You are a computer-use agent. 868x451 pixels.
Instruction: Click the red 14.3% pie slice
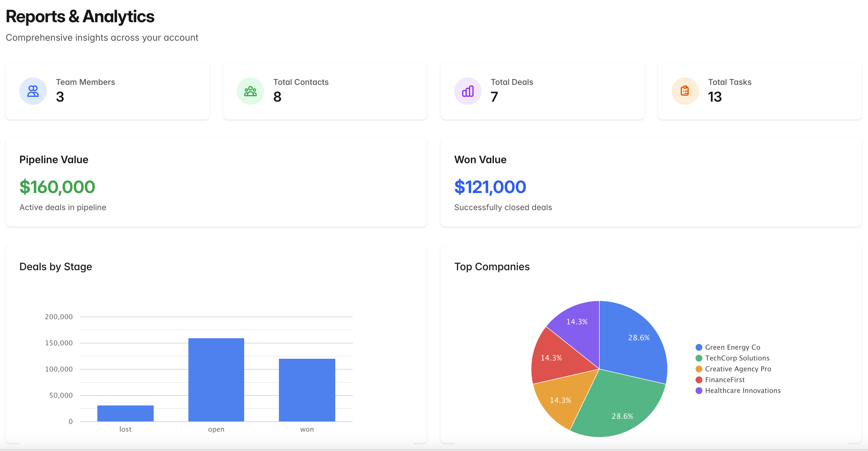(556, 359)
